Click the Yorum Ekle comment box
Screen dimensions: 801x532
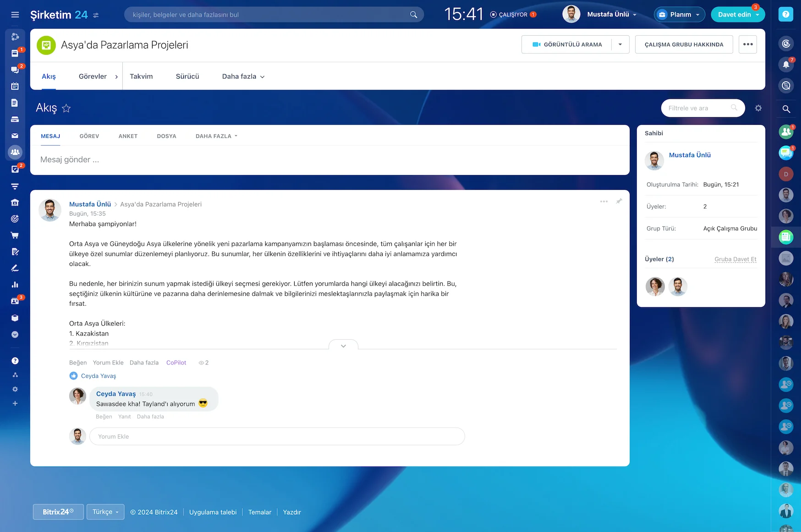(x=277, y=436)
